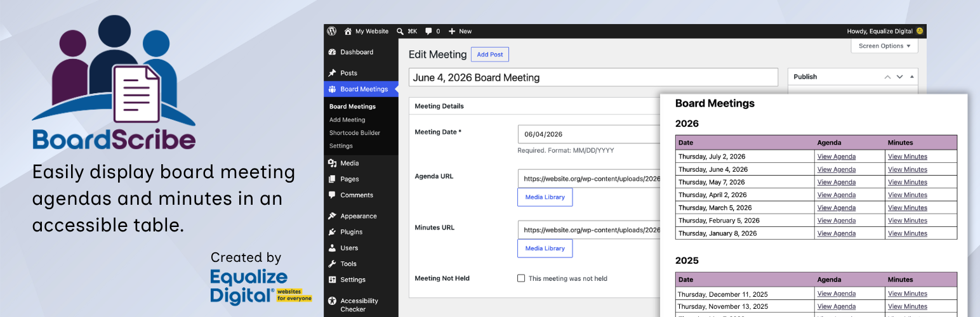The height and width of the screenshot is (317, 980).
Task: Click the 2026 table Date column header
Action: 745,143
